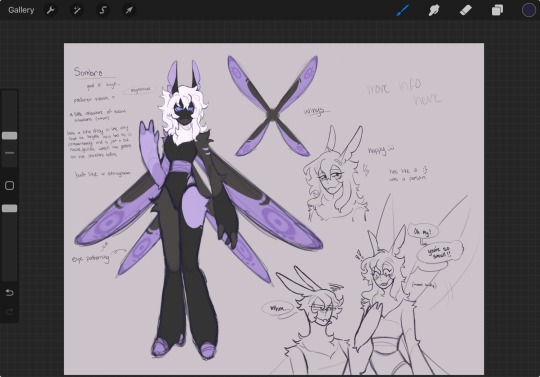The width and height of the screenshot is (540, 377).
Task: Select the Brush tool
Action: pyautogui.click(x=402, y=10)
